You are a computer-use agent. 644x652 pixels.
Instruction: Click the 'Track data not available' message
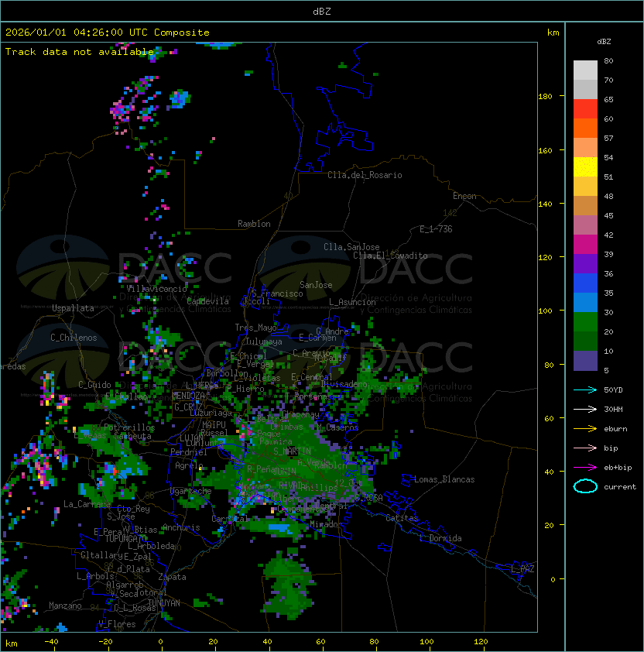(80, 52)
